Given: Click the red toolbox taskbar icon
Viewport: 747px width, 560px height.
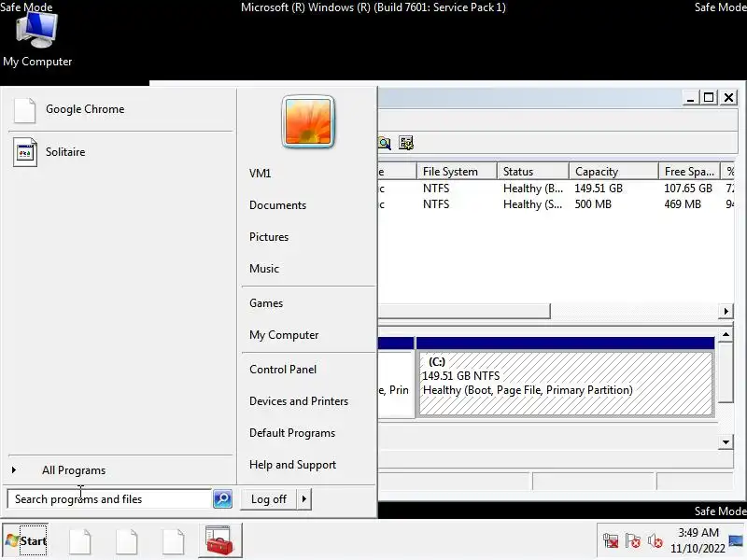Looking at the screenshot, I should 219,540.
